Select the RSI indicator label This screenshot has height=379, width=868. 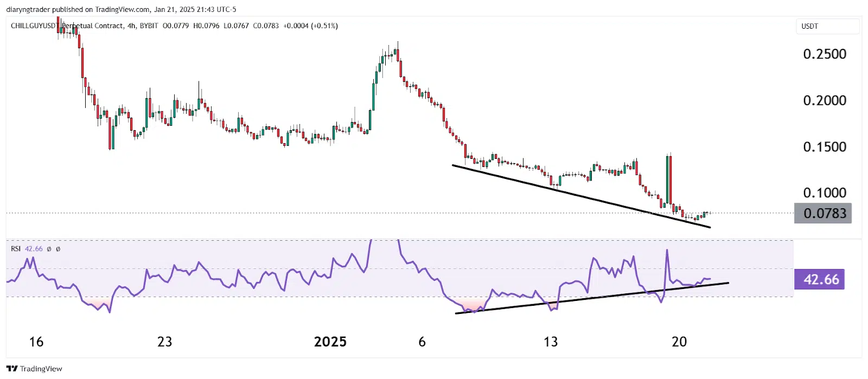(16, 249)
